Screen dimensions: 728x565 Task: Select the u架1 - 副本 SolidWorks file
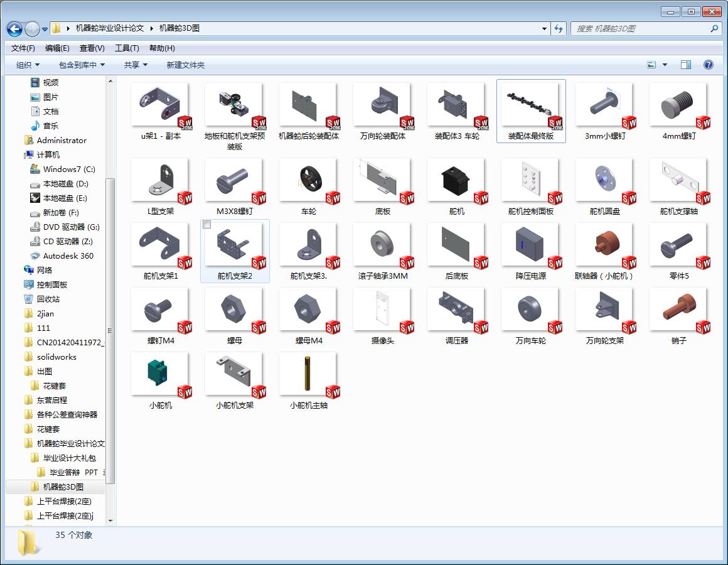click(x=161, y=111)
